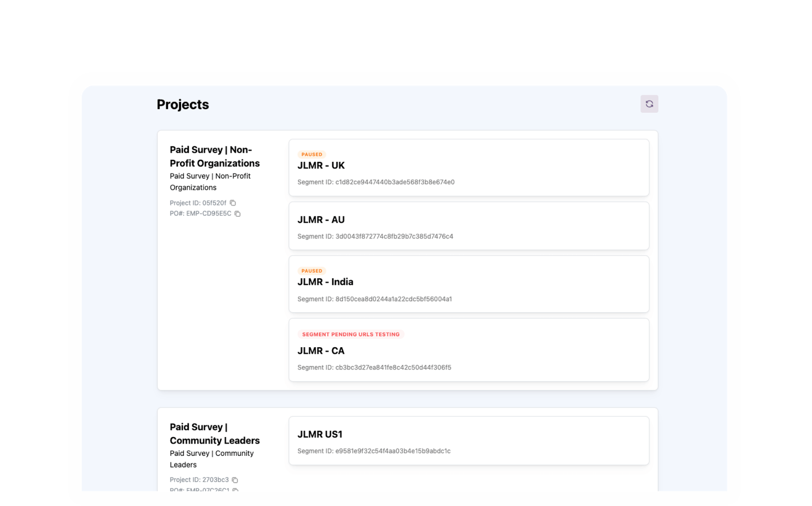Screen dimensions: 812x506
Task: Copy Project ID 2703bc3
Action: click(x=234, y=480)
